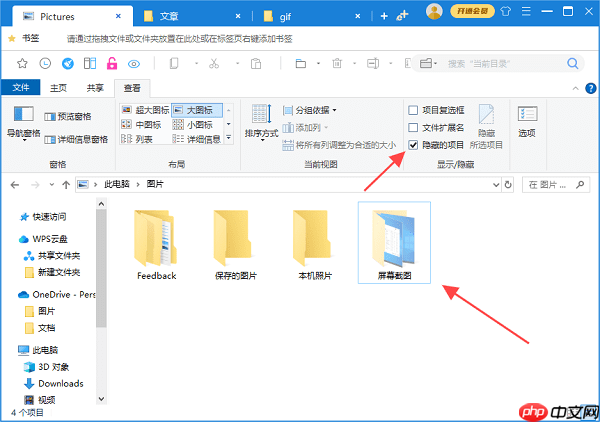The width and height of the screenshot is (600, 422).
Task: Click the new folder icon in toolbar
Action: [301, 63]
